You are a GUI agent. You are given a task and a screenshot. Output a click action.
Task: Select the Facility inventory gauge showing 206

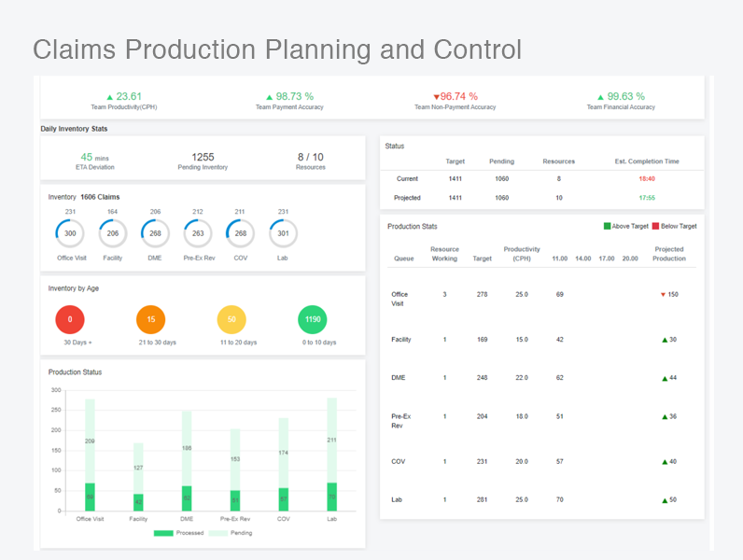pos(113,233)
